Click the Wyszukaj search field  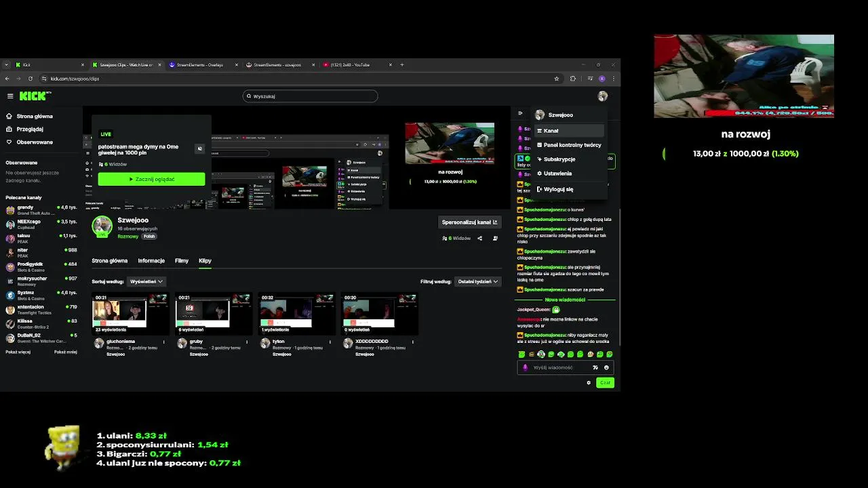point(310,96)
